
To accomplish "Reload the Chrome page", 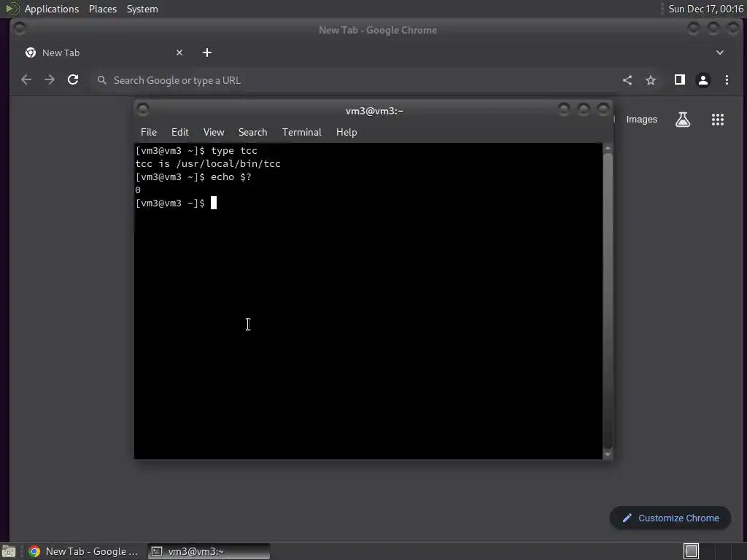I will coord(73,80).
